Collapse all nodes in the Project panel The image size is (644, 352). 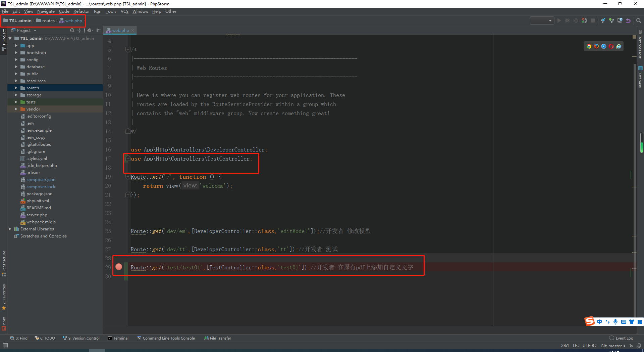tap(79, 30)
